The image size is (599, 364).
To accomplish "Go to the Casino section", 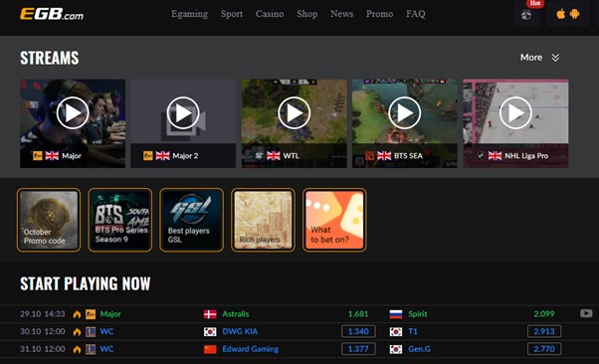I will [270, 14].
